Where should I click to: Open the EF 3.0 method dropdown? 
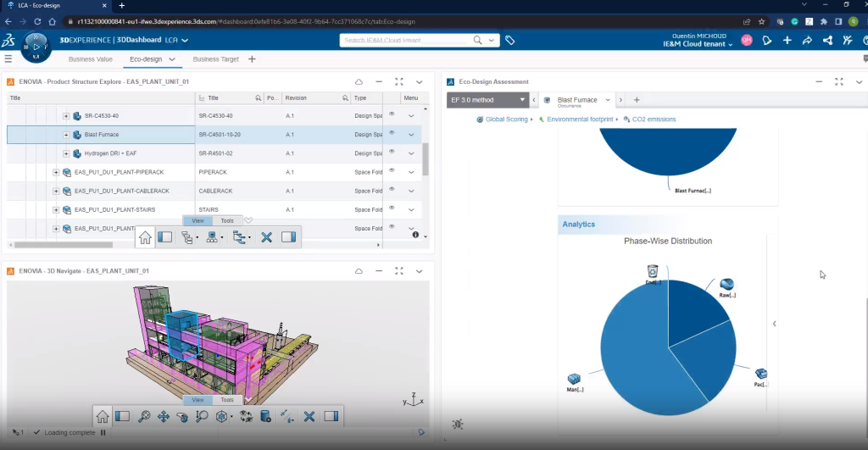click(487, 100)
